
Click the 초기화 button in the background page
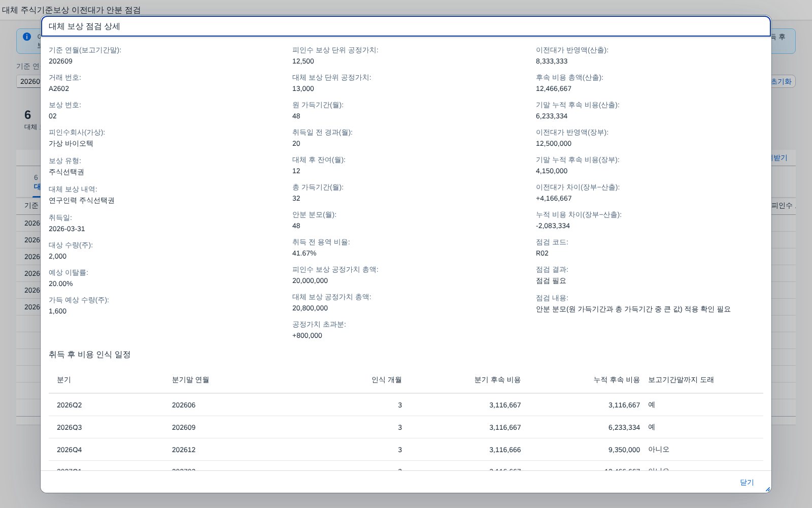click(781, 81)
